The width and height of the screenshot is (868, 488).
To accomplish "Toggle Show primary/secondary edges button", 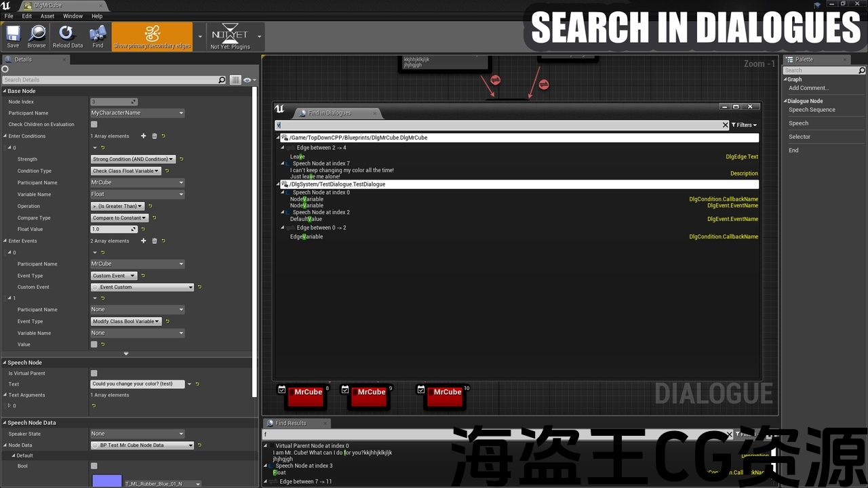I will point(152,36).
